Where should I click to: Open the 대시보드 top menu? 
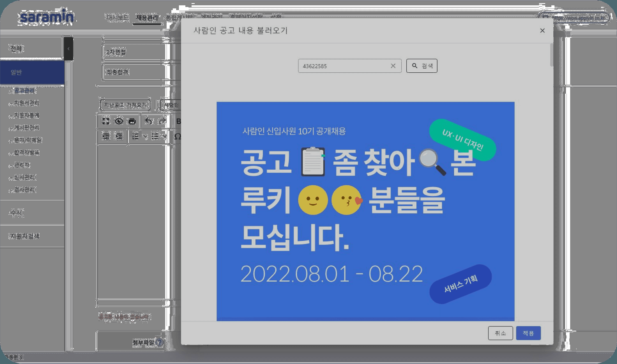118,17
